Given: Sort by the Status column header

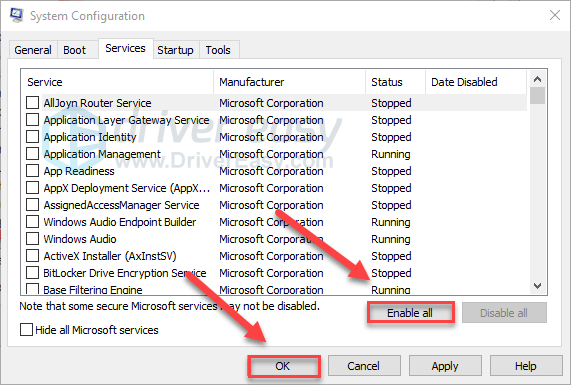Looking at the screenshot, I should click(395, 82).
